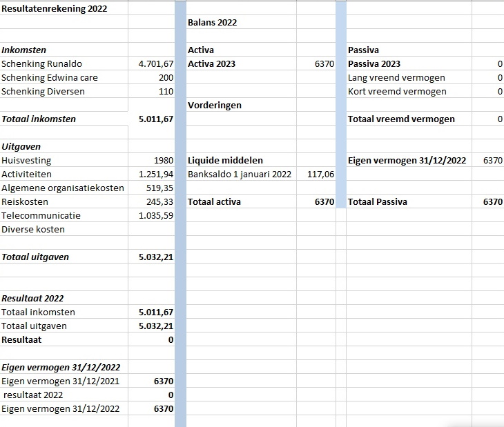Select the Totaal vreemd vermogen cell
Viewport: 504px width, 427px height.
click(x=401, y=119)
